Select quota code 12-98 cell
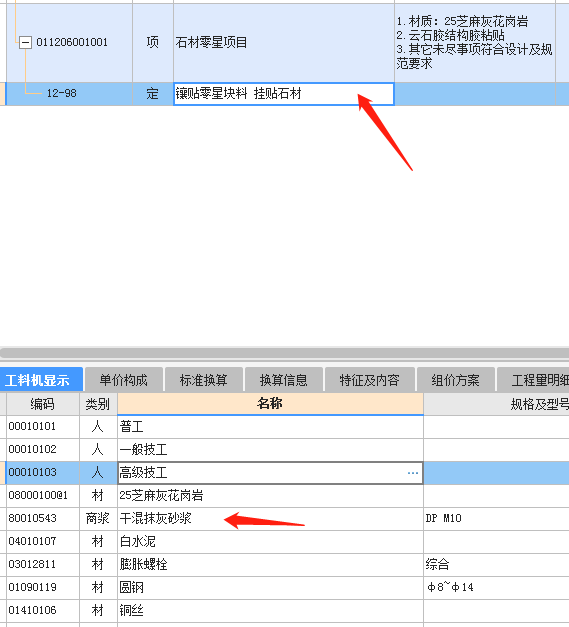The width and height of the screenshot is (569, 627). (x=70, y=94)
